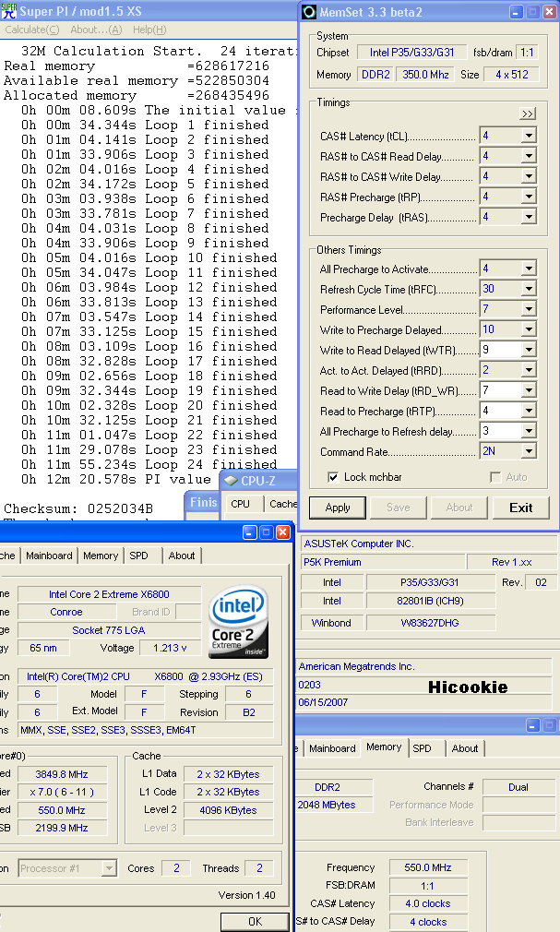Open the Performance Level dropdown
560x932 pixels.
click(x=529, y=309)
